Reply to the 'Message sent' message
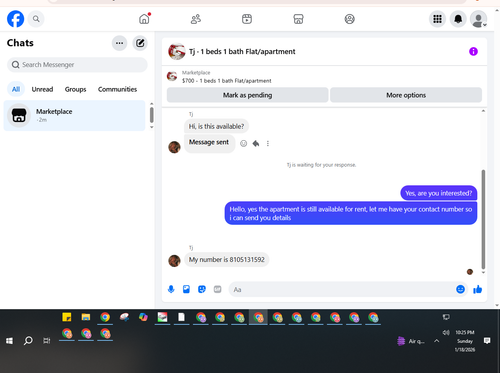The height and width of the screenshot is (373, 500). pyautogui.click(x=256, y=143)
